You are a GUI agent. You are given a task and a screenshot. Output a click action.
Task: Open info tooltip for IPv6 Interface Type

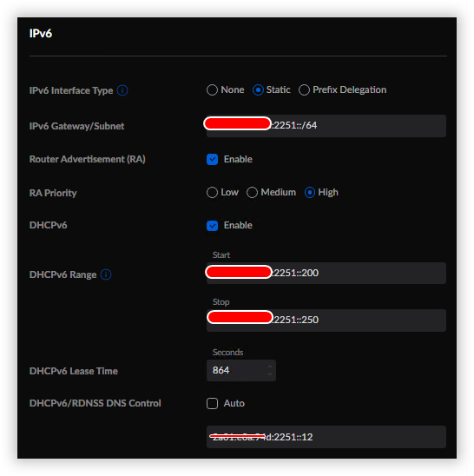tap(122, 90)
